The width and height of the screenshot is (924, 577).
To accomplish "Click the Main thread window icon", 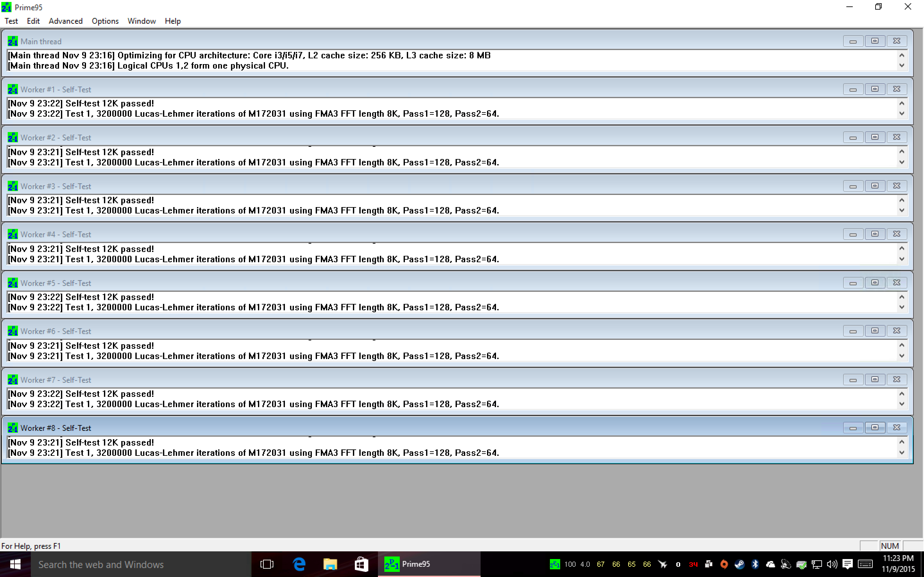I will (13, 41).
